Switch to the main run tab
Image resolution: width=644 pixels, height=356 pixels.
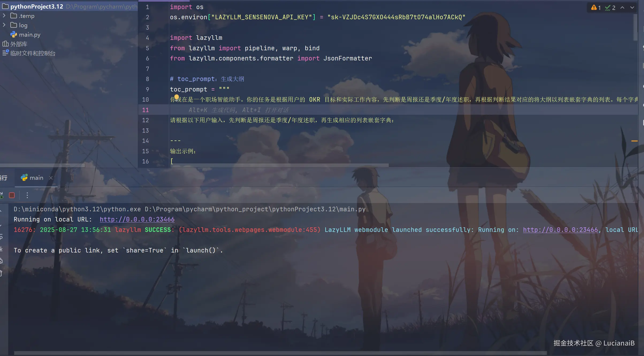pos(36,178)
